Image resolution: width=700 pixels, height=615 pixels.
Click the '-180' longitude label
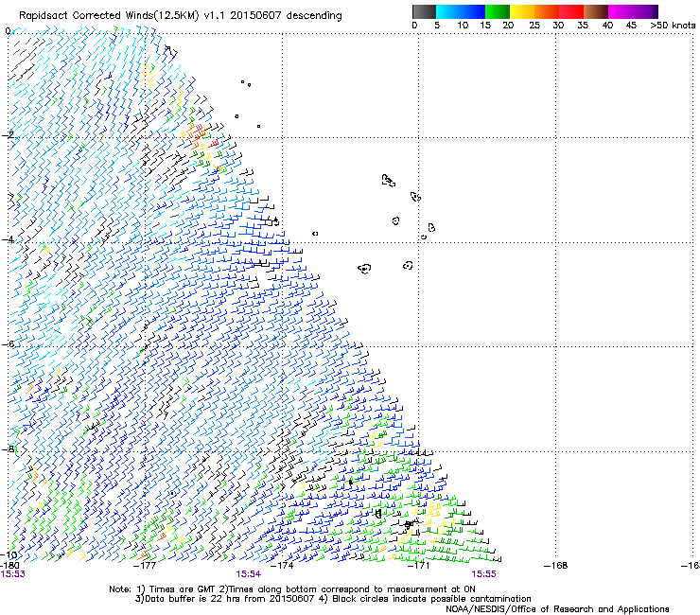[x=9, y=566]
